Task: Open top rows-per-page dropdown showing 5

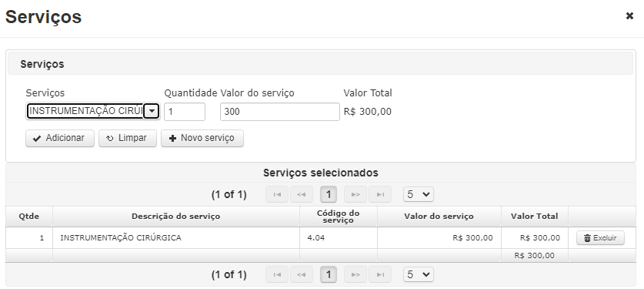Action: click(x=419, y=194)
